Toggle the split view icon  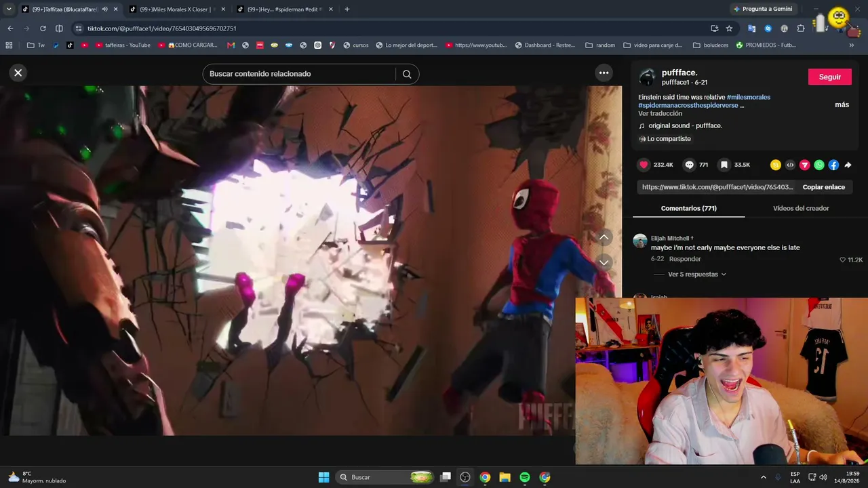click(x=59, y=28)
